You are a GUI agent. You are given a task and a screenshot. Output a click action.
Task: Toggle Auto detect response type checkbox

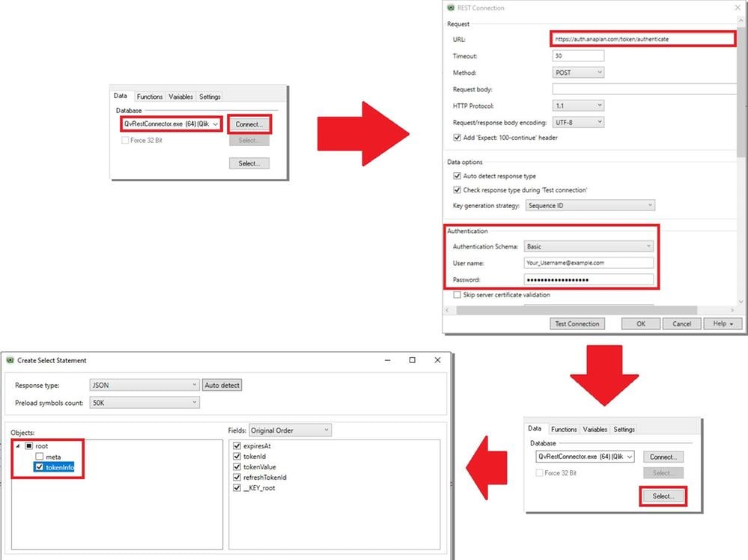coord(457,175)
